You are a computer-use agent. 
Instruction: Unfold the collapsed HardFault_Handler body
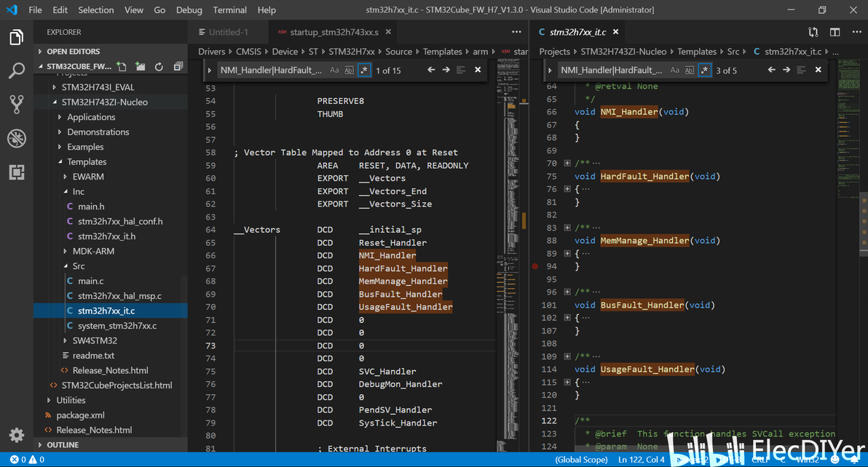(x=567, y=189)
